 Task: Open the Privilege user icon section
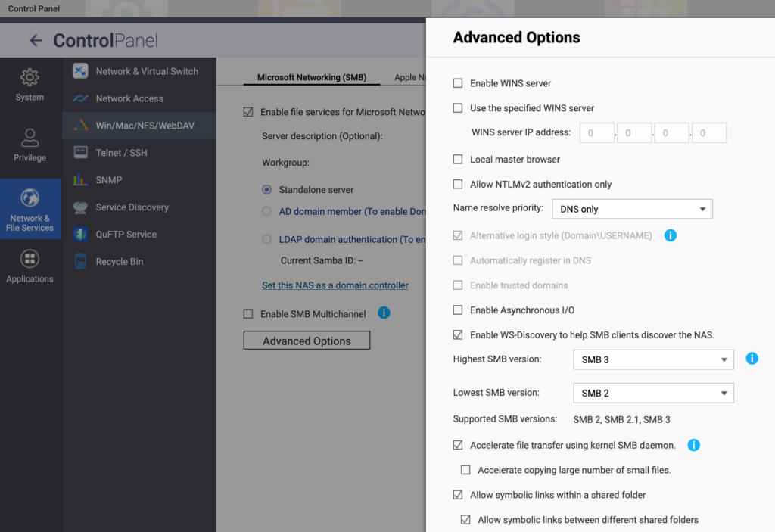click(30, 145)
